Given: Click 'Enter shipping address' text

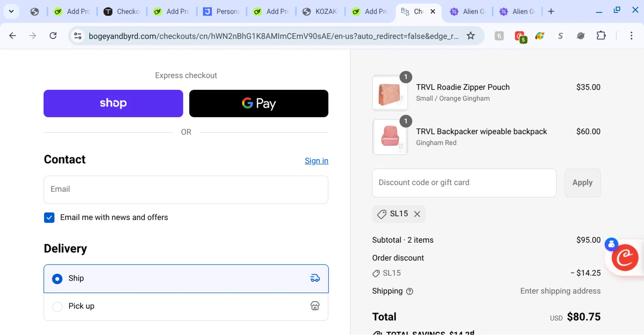Looking at the screenshot, I should click(x=560, y=291).
